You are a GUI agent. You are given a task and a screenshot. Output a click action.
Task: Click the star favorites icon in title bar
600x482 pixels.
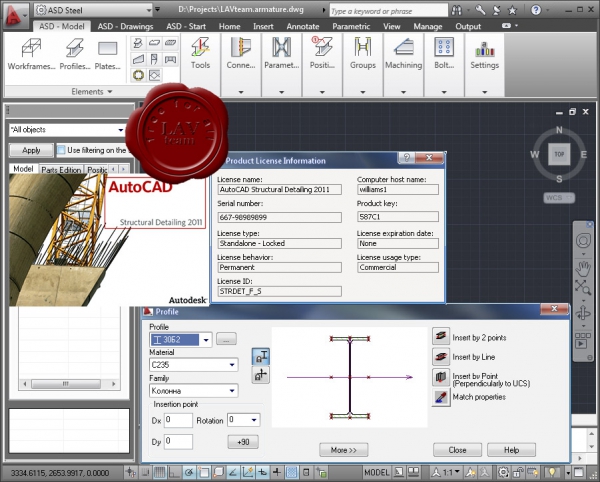(512, 10)
